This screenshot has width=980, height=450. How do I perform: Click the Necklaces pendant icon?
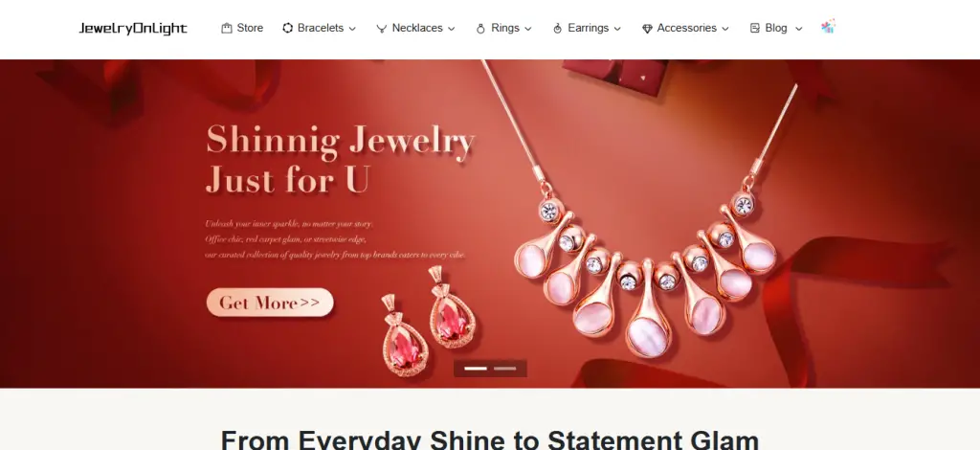381,29
